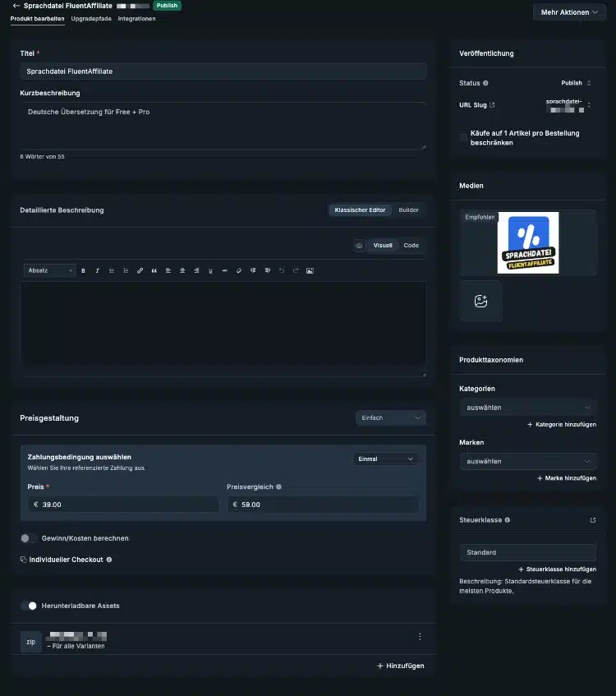Open the Integrationen tab
Viewport: 616px width, 696px height.
click(136, 19)
